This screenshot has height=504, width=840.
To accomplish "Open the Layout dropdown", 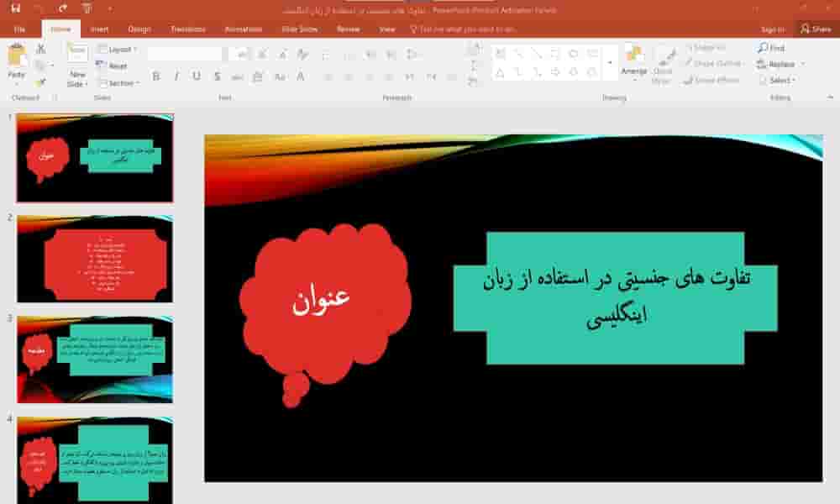I will 117,50.
